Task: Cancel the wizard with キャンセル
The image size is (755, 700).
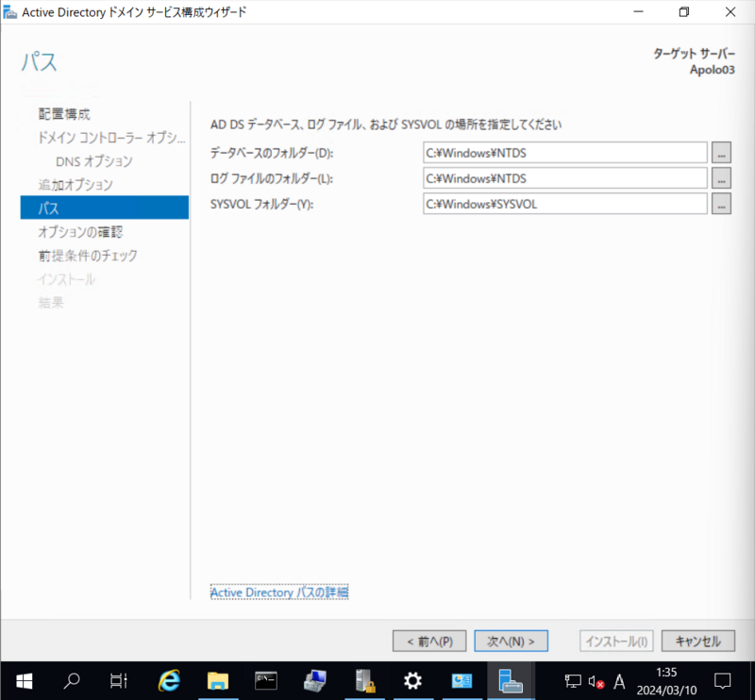Action: coord(698,641)
